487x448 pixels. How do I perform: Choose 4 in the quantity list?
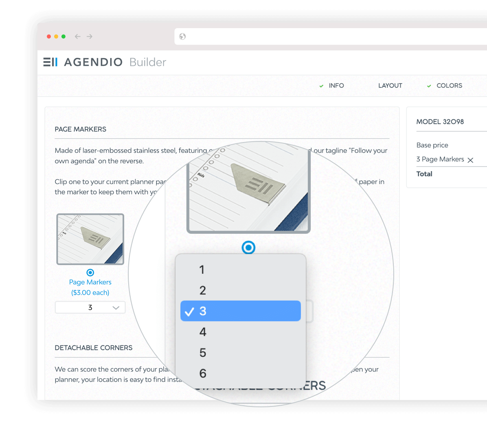(x=240, y=332)
